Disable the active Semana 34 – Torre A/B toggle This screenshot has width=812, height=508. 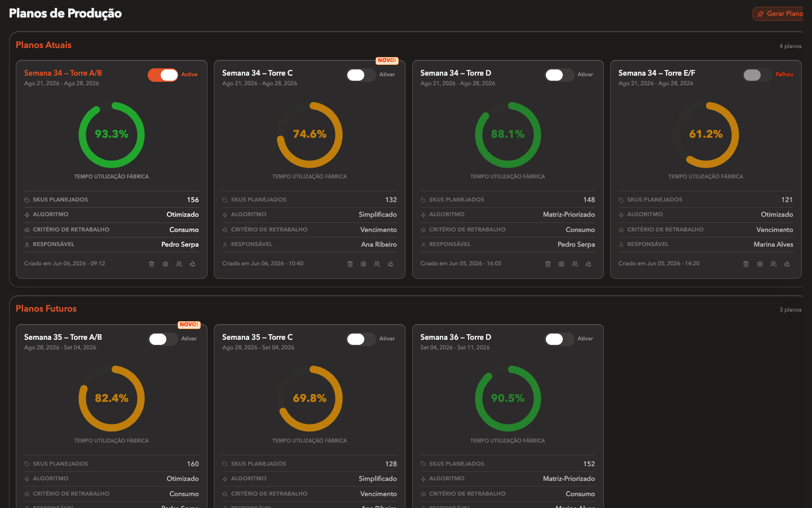tap(163, 75)
